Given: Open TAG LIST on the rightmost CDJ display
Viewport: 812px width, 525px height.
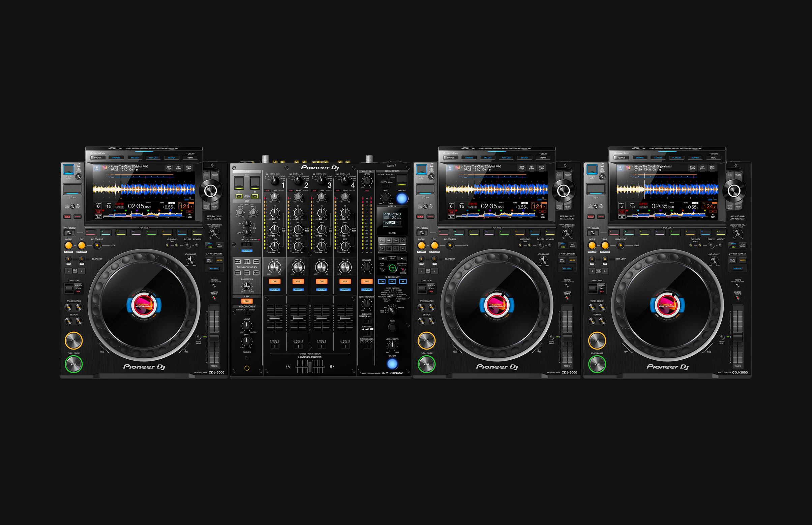Looking at the screenshot, I should coord(658,158).
